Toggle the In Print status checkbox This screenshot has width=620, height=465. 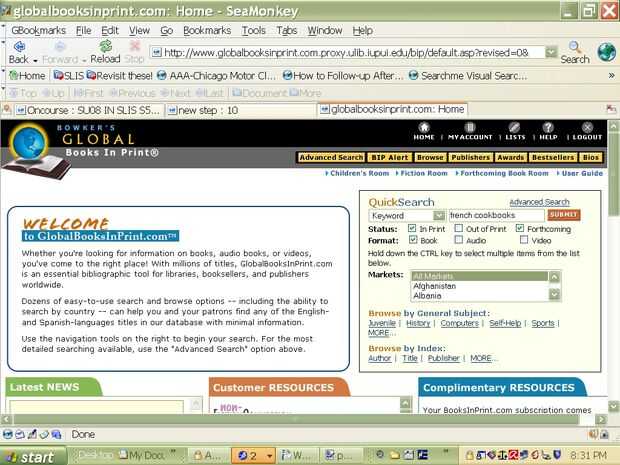click(412, 228)
